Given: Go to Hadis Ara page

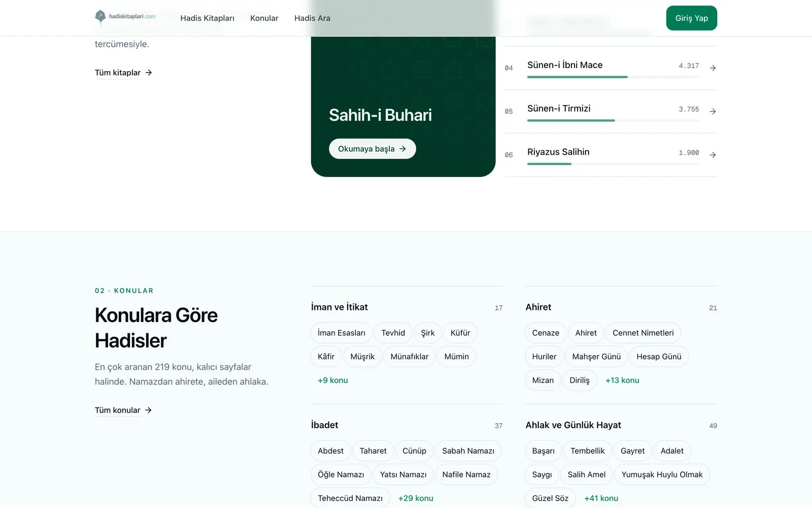Looking at the screenshot, I should pos(312,18).
